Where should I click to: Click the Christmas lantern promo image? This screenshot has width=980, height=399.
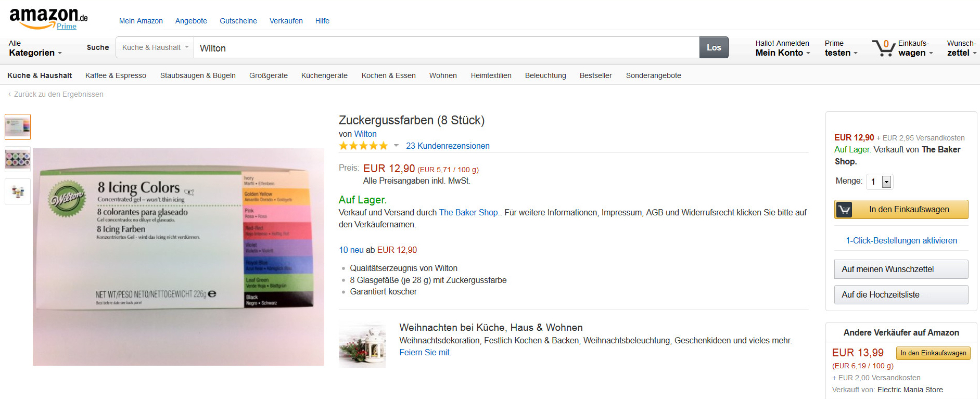(362, 345)
